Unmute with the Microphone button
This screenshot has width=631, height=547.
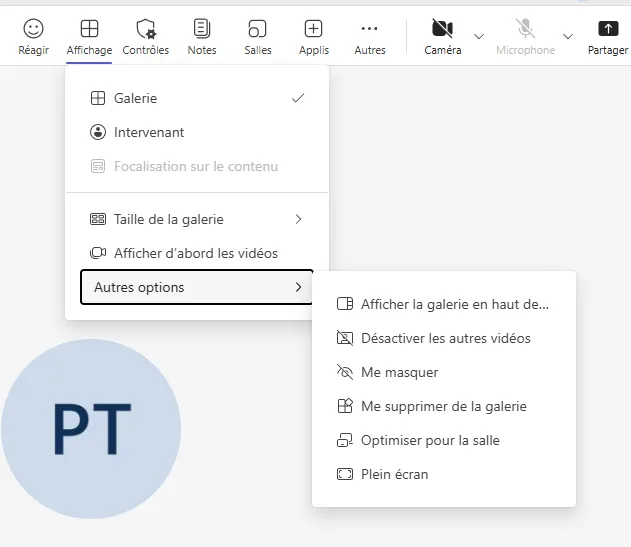point(525,37)
